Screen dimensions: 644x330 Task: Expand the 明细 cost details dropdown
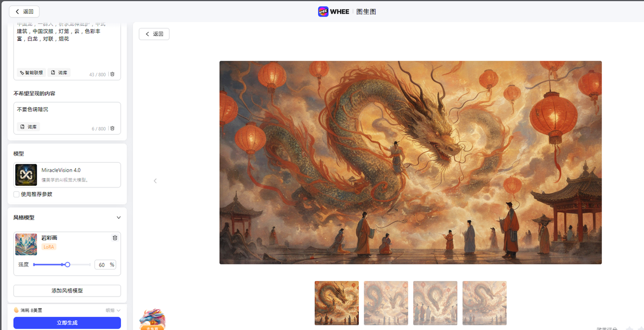tap(113, 310)
